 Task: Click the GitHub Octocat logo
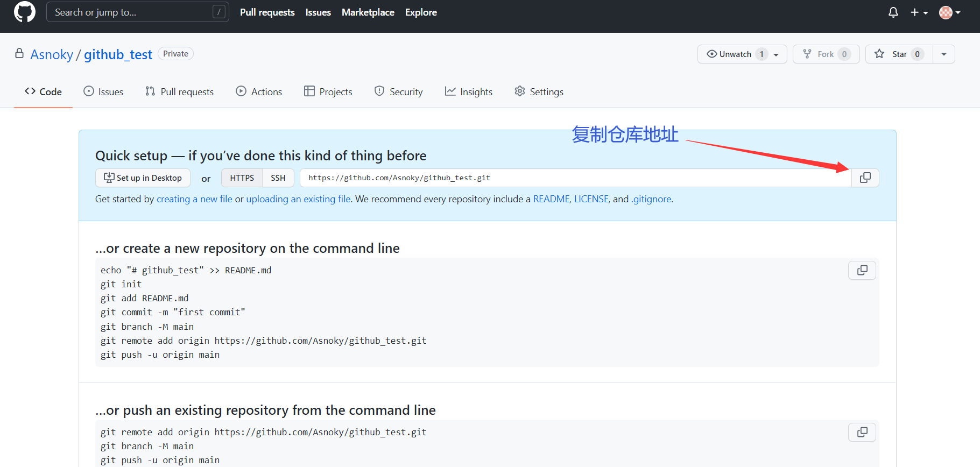(x=24, y=12)
